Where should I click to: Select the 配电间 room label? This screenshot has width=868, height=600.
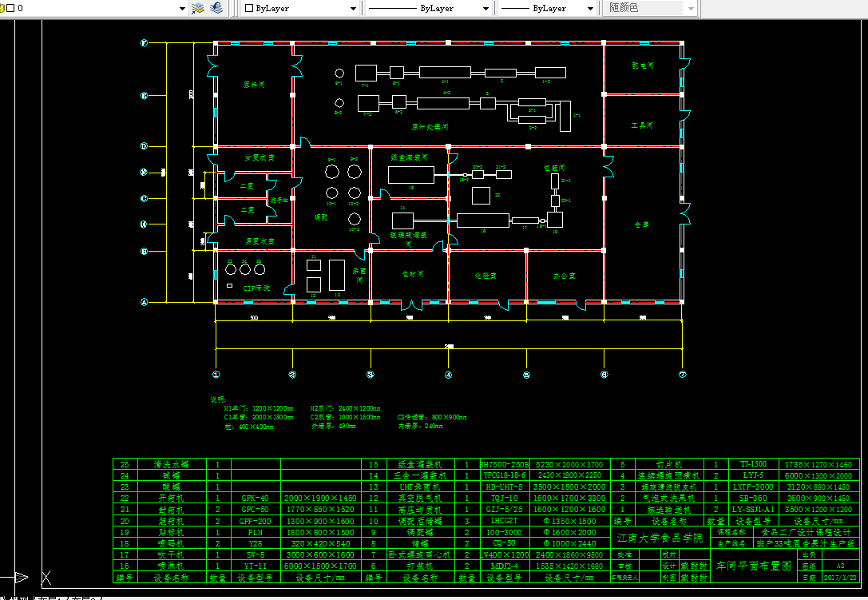pyautogui.click(x=642, y=66)
